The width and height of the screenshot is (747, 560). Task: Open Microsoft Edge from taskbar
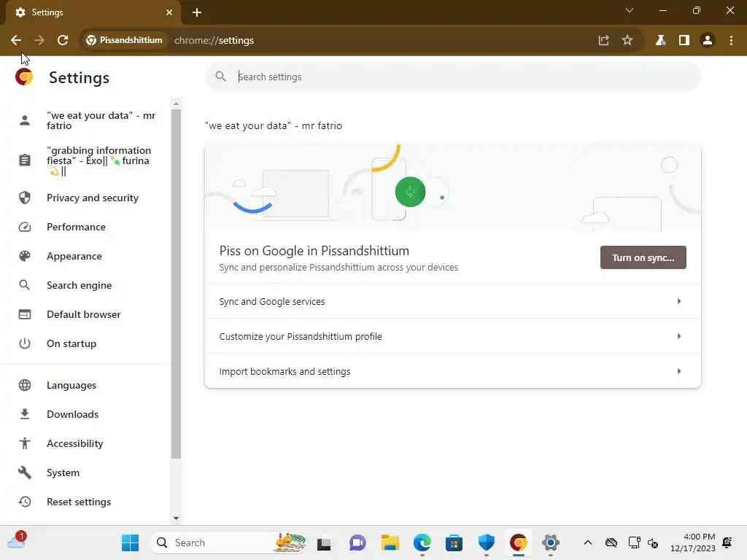pyautogui.click(x=422, y=542)
